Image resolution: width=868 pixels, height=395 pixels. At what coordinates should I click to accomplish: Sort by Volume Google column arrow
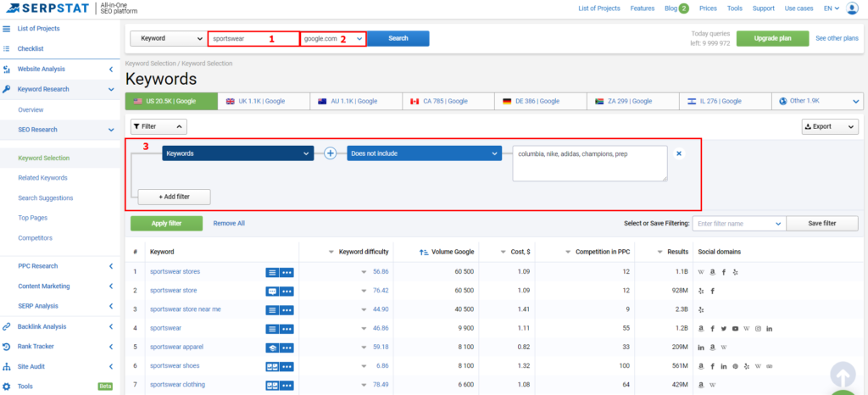[424, 252]
